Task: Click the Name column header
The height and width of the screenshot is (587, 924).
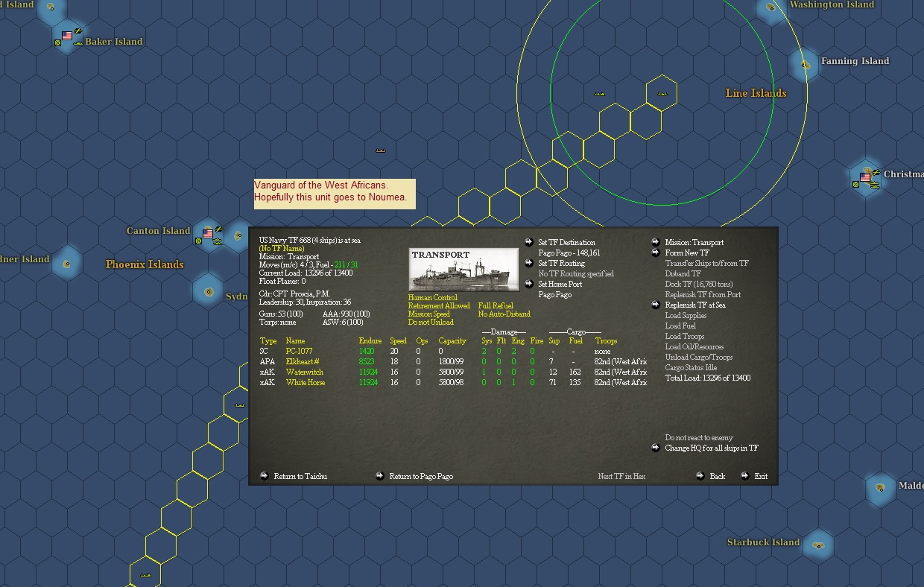Action: tap(295, 340)
